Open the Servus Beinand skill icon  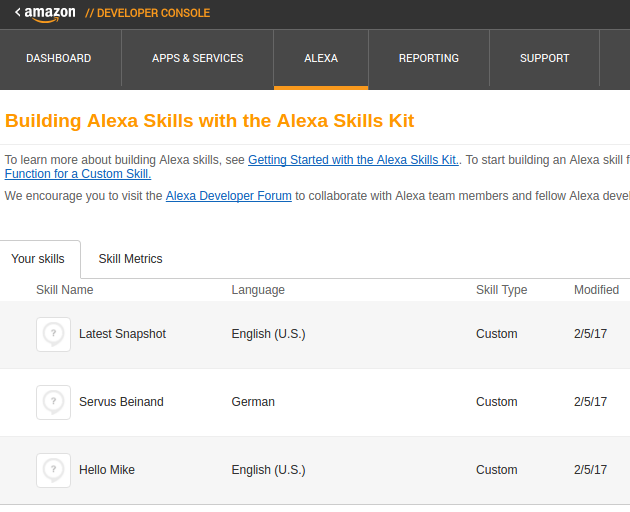click(53, 402)
